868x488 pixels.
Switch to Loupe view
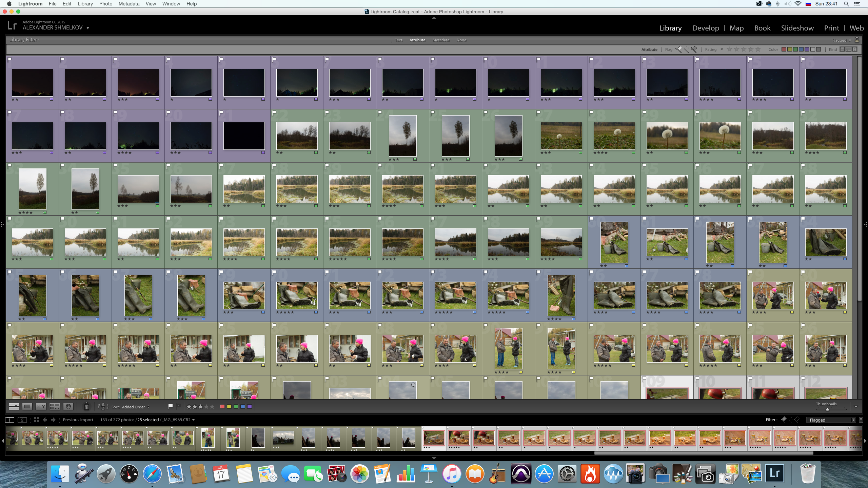pyautogui.click(x=27, y=406)
